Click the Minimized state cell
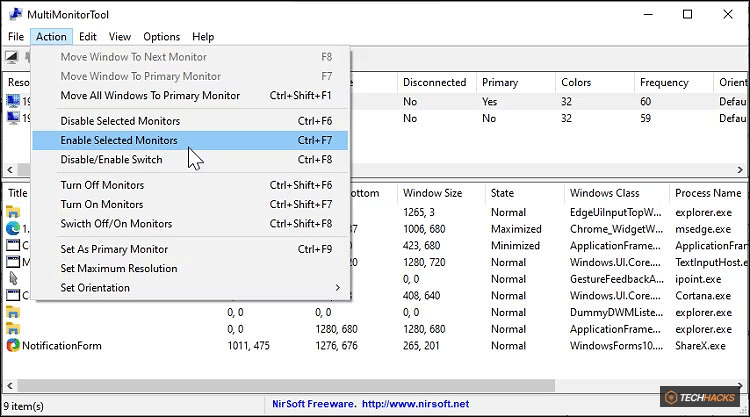Viewport: 750px width, 417px height. pos(515,246)
